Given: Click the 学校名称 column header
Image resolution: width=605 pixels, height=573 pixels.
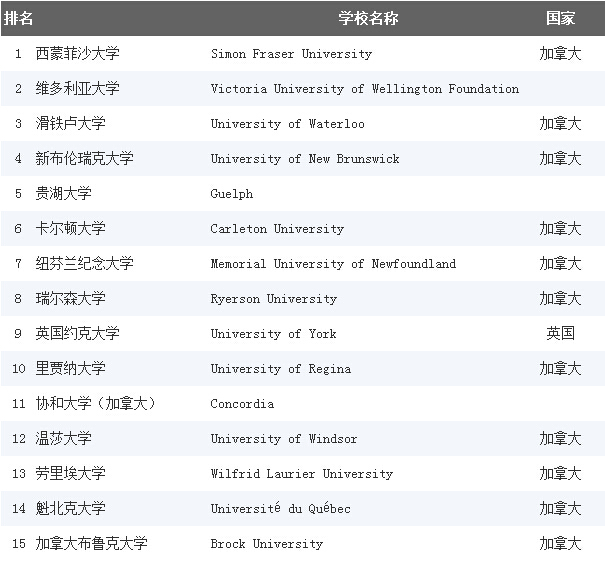Looking at the screenshot, I should (368, 18).
